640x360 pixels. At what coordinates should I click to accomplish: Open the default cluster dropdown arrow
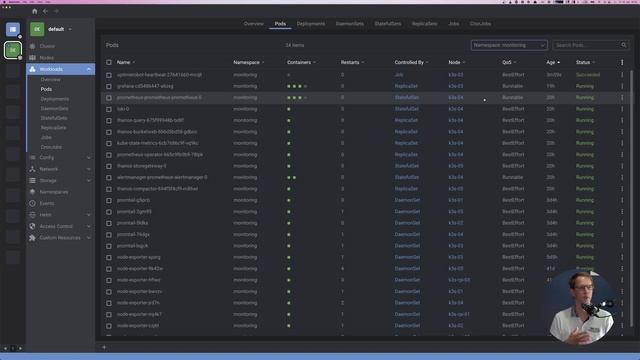[x=70, y=29]
